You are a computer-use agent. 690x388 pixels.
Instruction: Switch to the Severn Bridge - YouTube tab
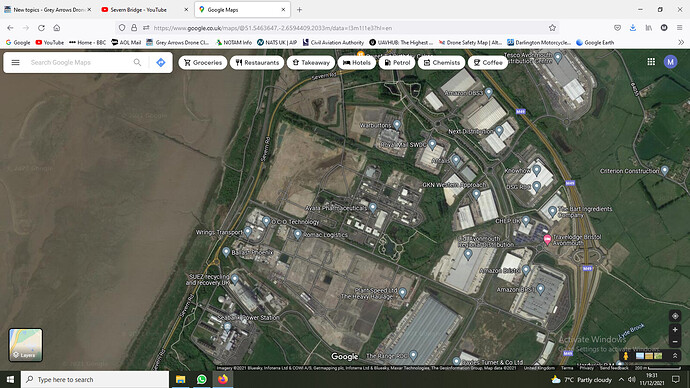[143, 10]
